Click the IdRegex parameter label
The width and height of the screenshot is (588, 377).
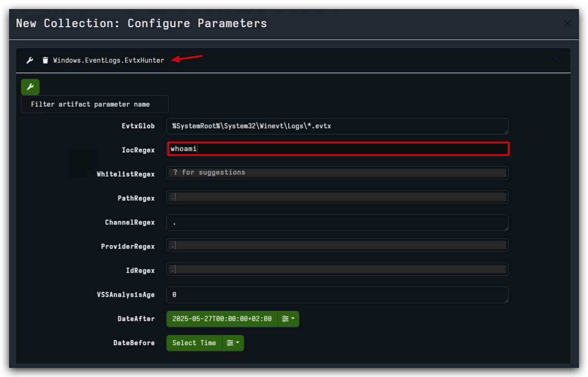point(140,270)
